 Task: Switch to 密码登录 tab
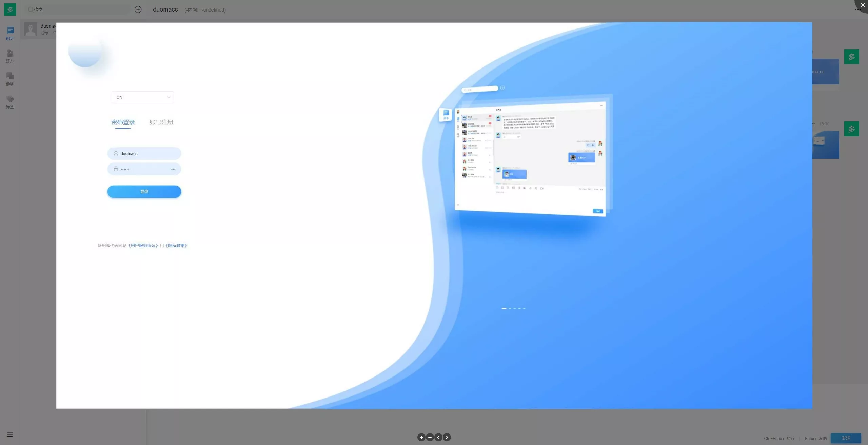coord(123,122)
